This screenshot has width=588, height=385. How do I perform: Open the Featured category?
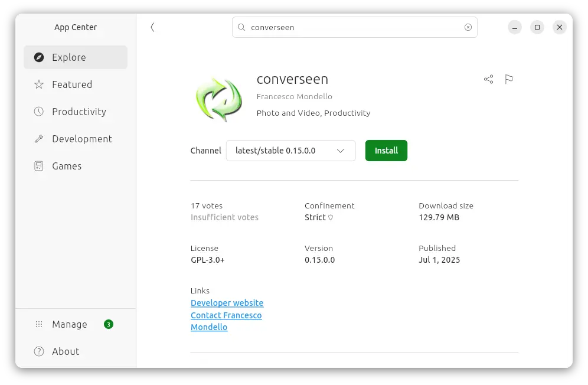coord(76,84)
